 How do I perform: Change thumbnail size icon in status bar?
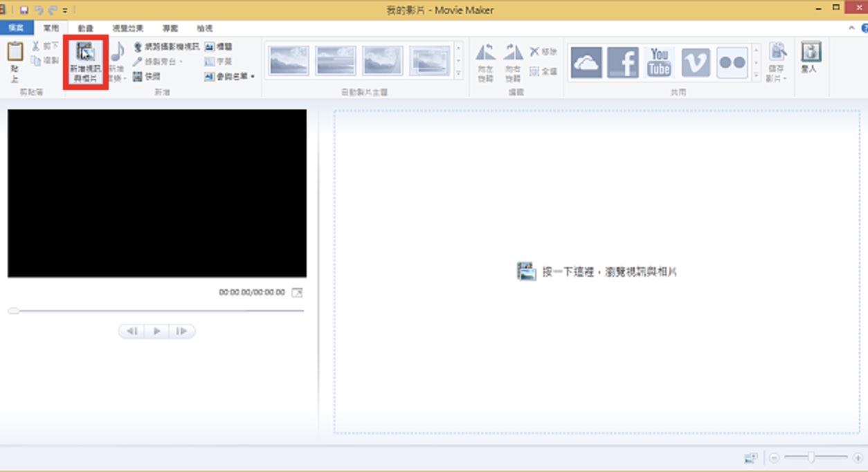(x=750, y=458)
